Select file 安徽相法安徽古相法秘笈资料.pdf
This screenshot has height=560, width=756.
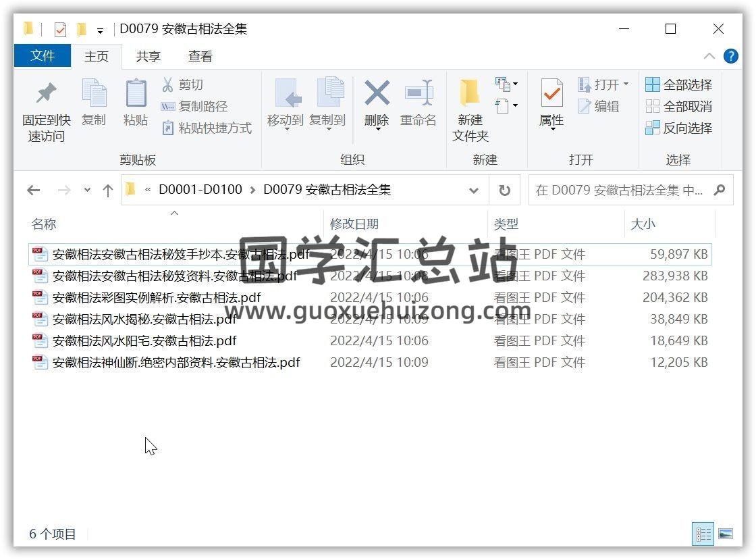click(x=371, y=276)
